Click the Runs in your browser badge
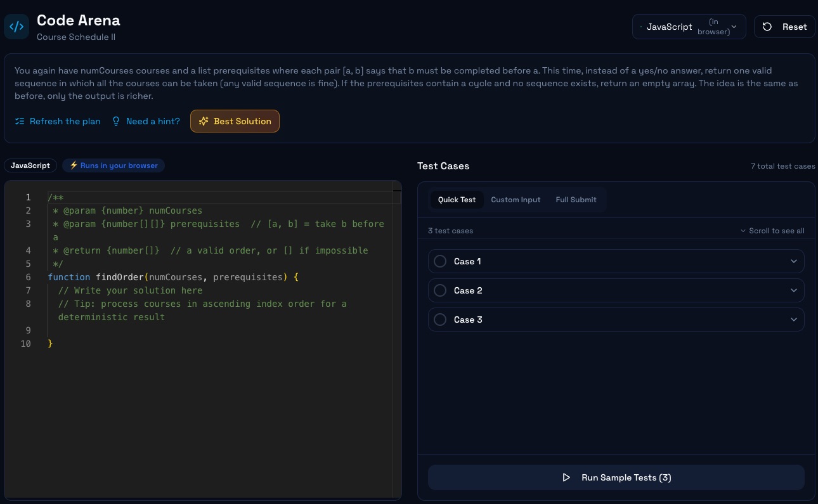This screenshot has width=818, height=504. tap(114, 165)
